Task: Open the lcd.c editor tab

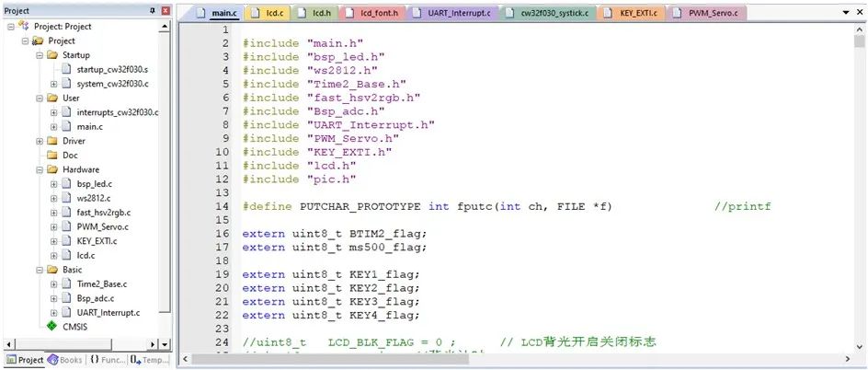Action: click(x=268, y=13)
